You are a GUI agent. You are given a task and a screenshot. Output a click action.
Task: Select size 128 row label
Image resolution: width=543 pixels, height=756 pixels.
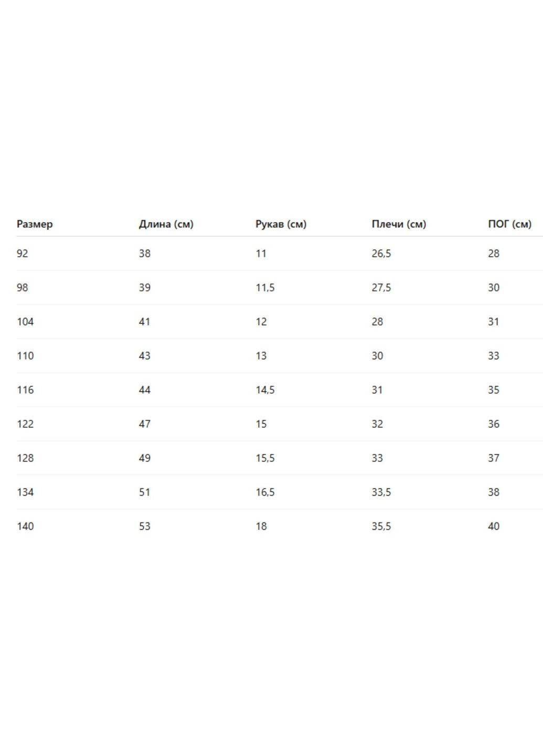click(x=25, y=458)
